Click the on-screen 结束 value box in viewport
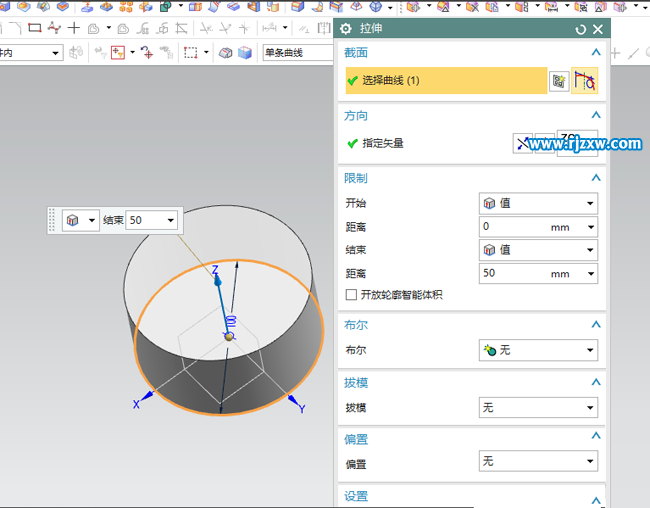 [144, 220]
